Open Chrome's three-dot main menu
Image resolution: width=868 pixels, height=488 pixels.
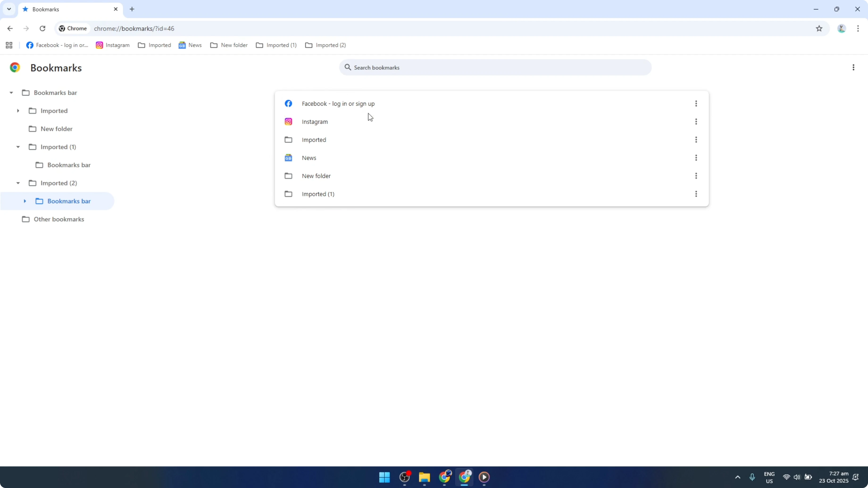858,29
